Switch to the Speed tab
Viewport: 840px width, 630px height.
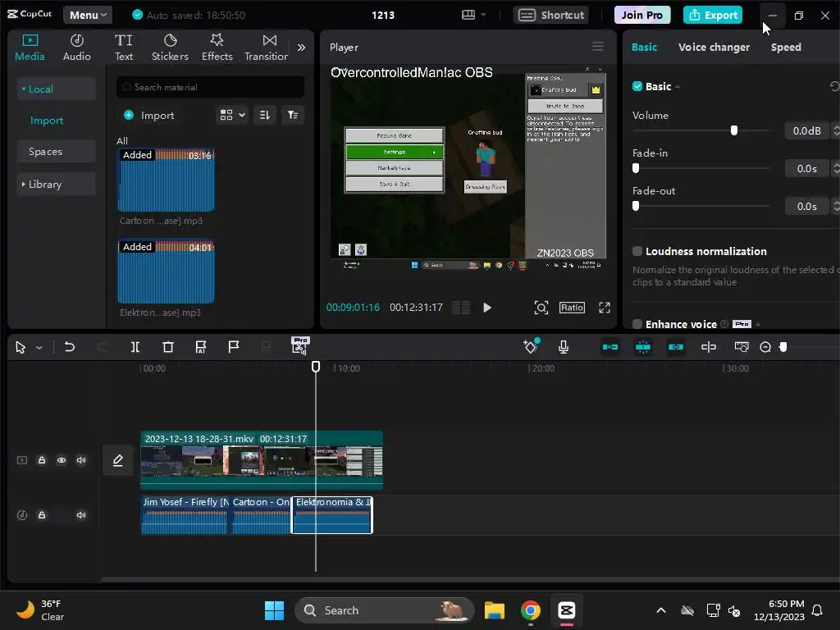[x=786, y=47]
